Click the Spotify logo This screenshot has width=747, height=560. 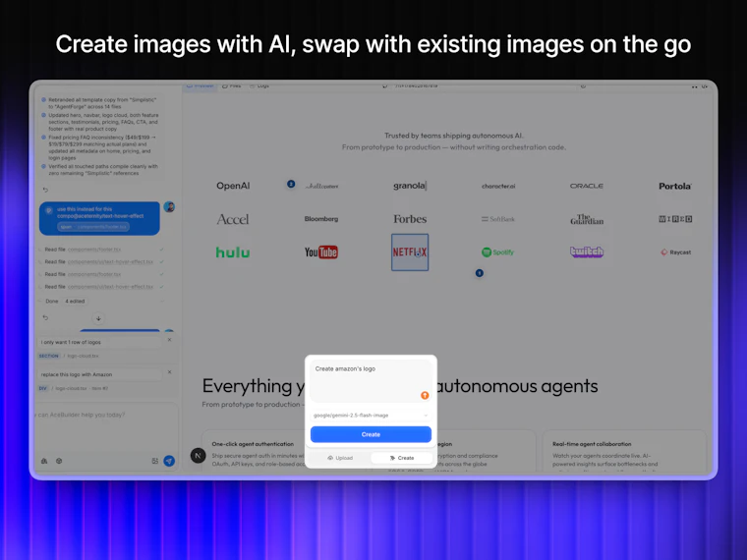tap(498, 252)
